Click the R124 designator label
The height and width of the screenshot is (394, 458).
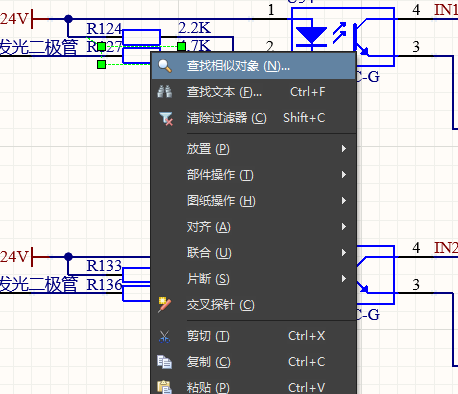[x=104, y=29]
